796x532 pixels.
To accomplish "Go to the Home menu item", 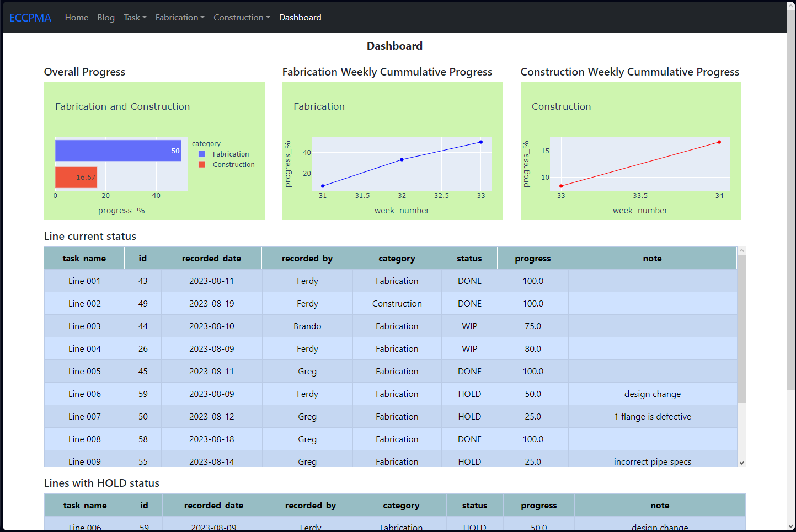I will [x=77, y=17].
